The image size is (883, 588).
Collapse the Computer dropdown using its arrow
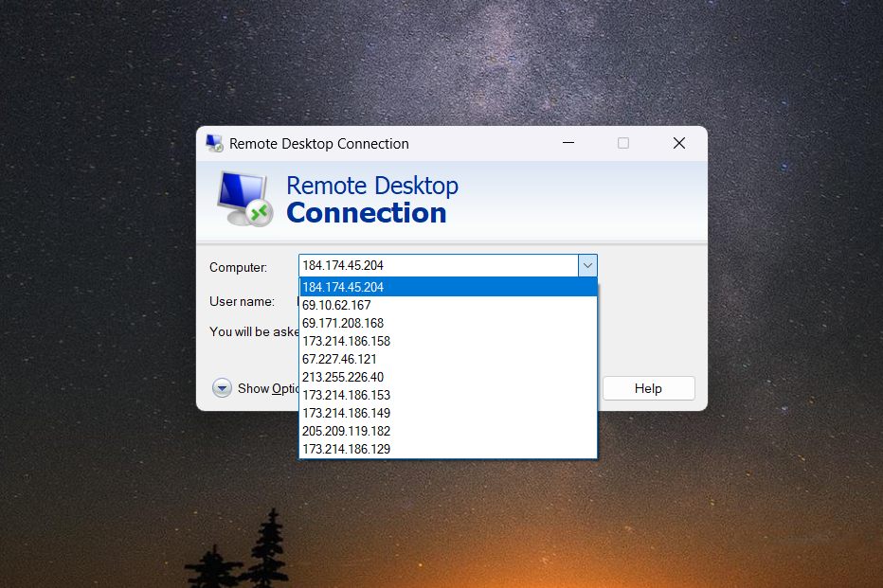click(587, 266)
